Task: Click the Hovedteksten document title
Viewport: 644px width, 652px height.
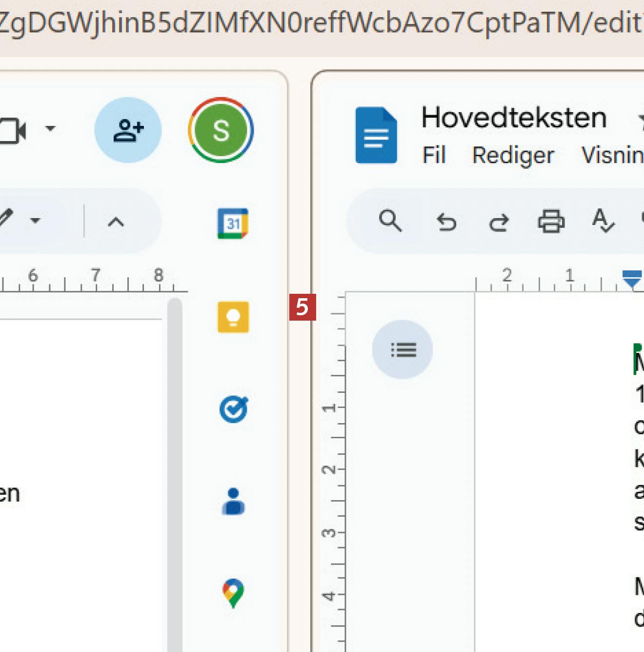Action: (514, 118)
